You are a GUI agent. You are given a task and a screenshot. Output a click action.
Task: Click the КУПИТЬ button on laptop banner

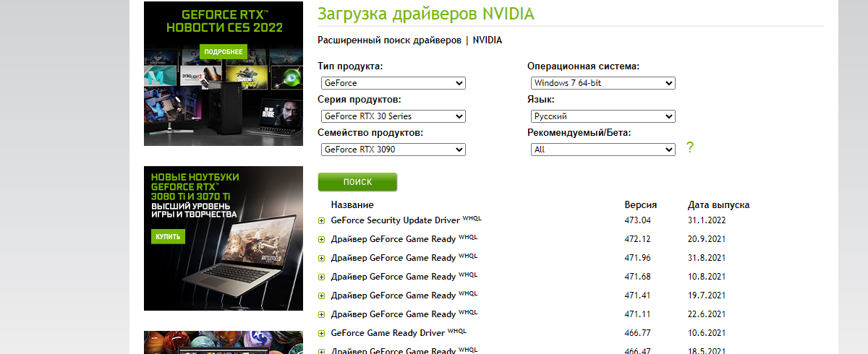click(169, 236)
